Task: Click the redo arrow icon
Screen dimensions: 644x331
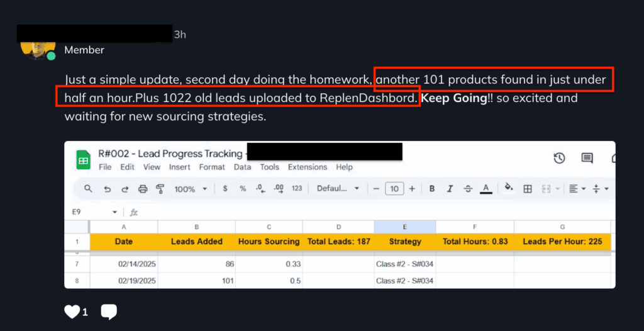Action: click(125, 189)
